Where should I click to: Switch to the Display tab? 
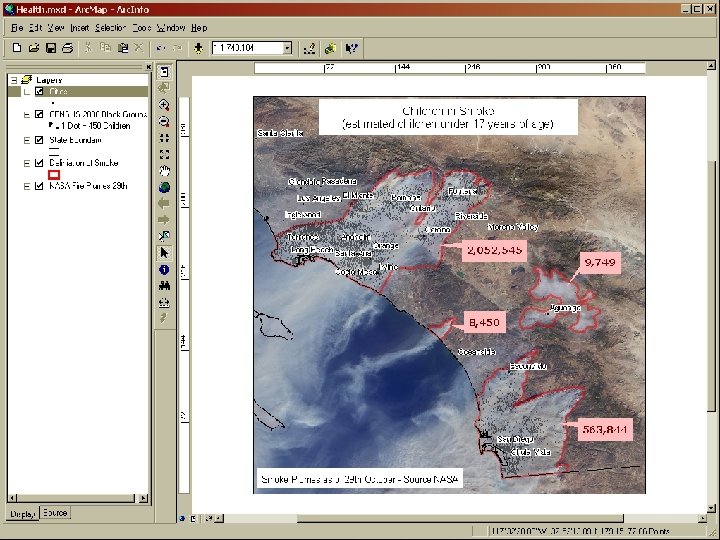23,514
